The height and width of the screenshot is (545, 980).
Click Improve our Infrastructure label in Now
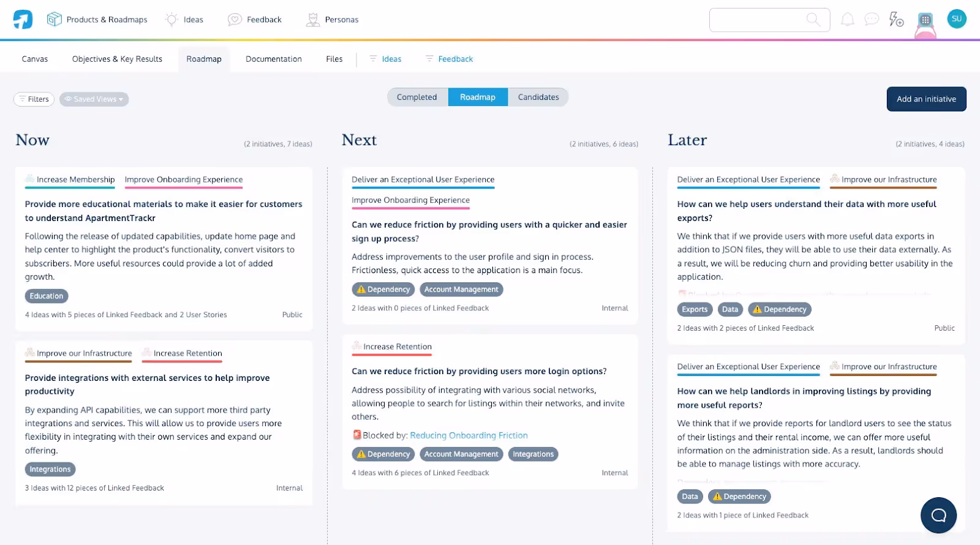tap(78, 353)
